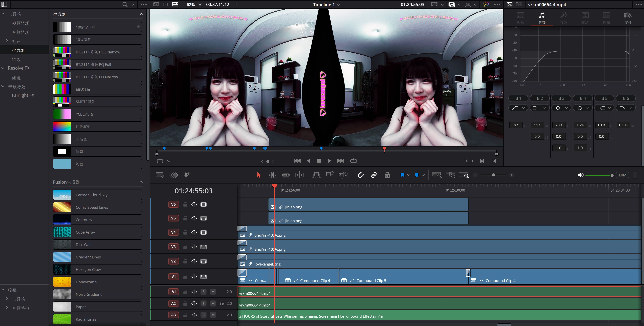The width and height of the screenshot is (644, 326).
Task: Collapse the 生成器 generators section
Action: [x=141, y=14]
